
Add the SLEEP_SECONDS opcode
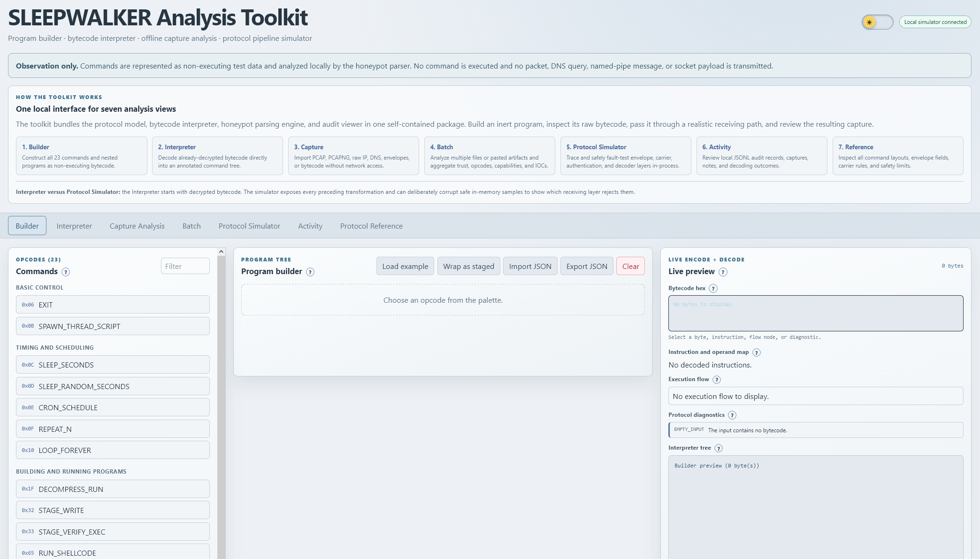pos(113,365)
